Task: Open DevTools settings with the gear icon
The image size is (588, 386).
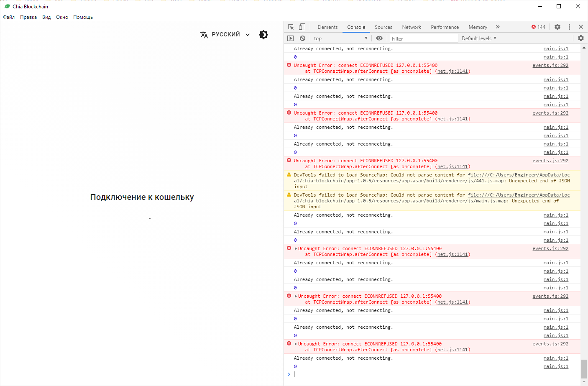Action: [x=557, y=26]
